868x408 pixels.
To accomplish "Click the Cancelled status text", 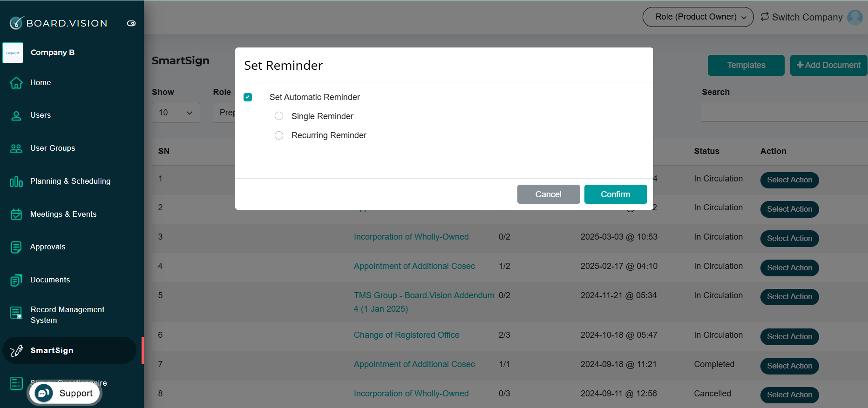I will click(712, 394).
